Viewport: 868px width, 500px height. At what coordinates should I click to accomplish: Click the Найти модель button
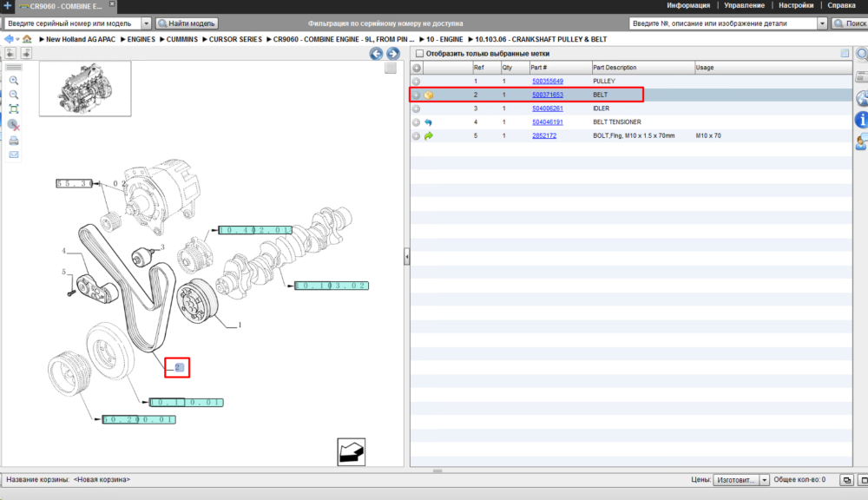[187, 23]
